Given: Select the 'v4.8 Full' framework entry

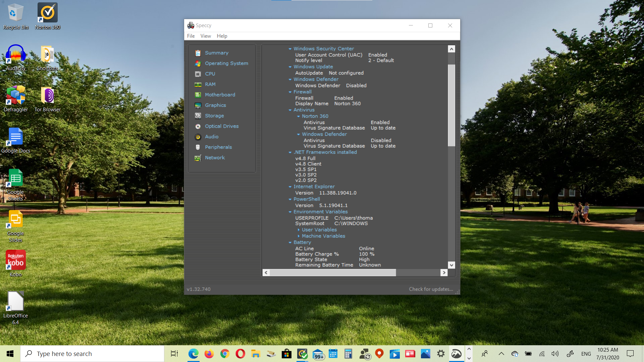Looking at the screenshot, I should tap(305, 159).
